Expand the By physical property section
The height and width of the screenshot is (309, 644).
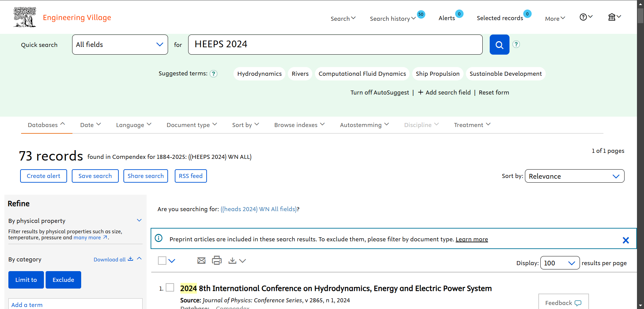point(139,220)
